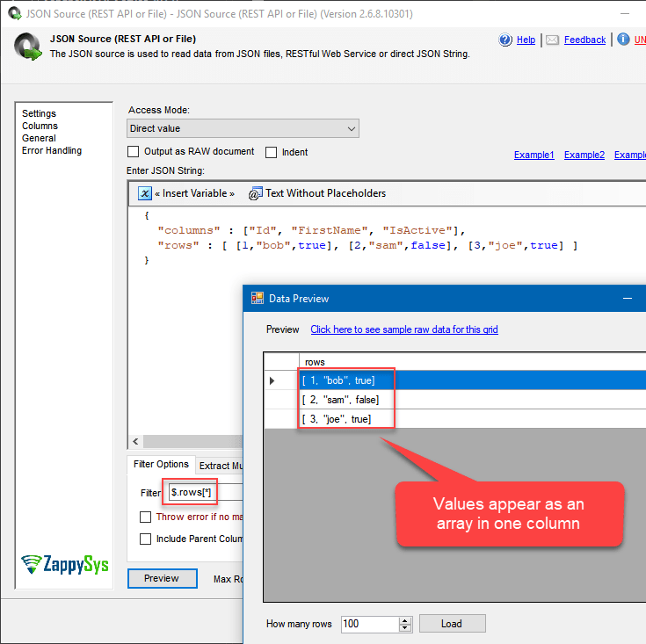Click the Load button in Data Preview

coord(452,624)
